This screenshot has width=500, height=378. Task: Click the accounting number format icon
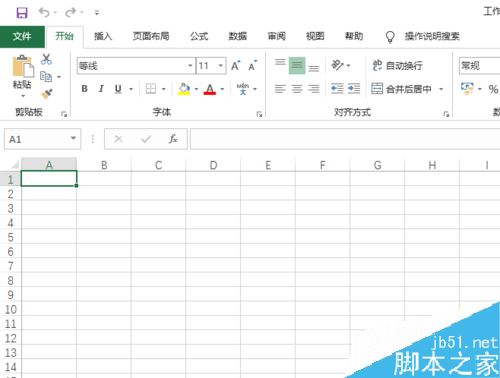[467, 89]
